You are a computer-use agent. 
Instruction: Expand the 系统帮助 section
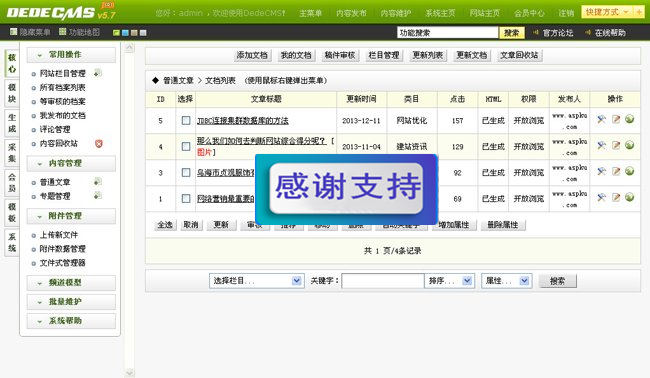point(71,321)
